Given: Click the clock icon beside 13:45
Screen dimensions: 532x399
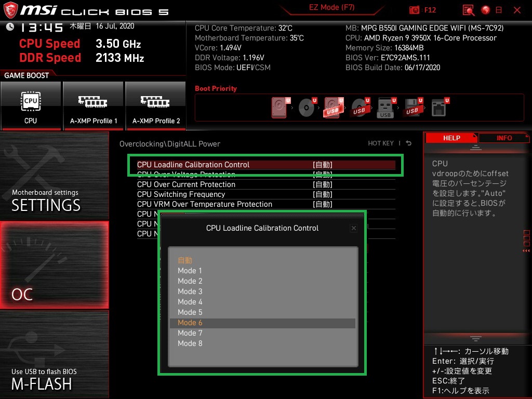Looking at the screenshot, I should click(10, 27).
